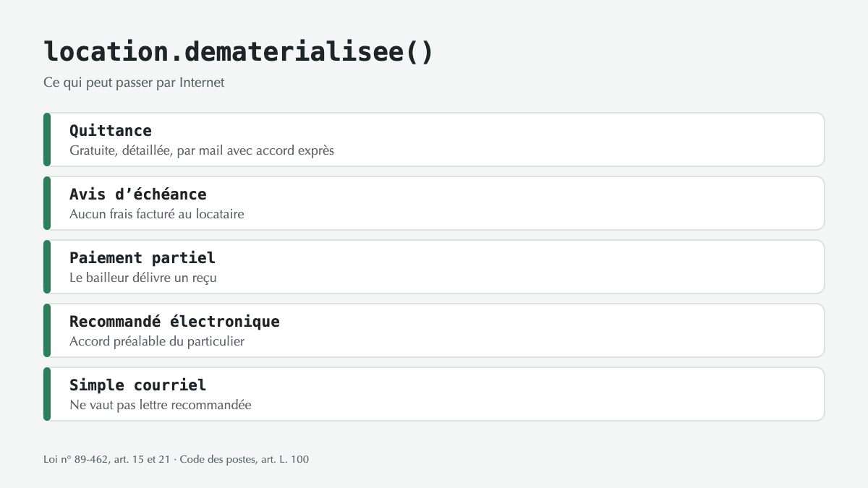Click the Quittance heading text
Viewport: 868px width, 488px height.
pos(111,131)
